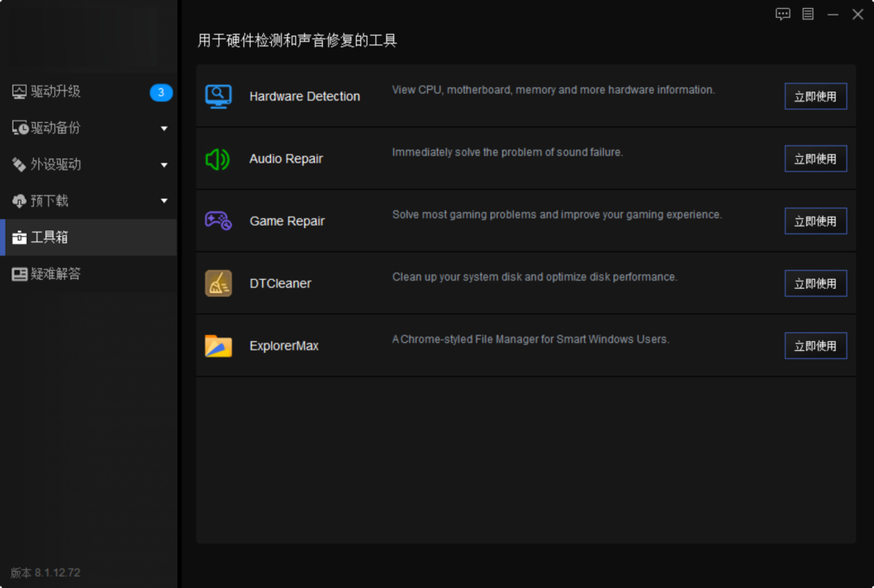Minimize the application window
Viewport: 874px width, 588px height.
coord(833,15)
